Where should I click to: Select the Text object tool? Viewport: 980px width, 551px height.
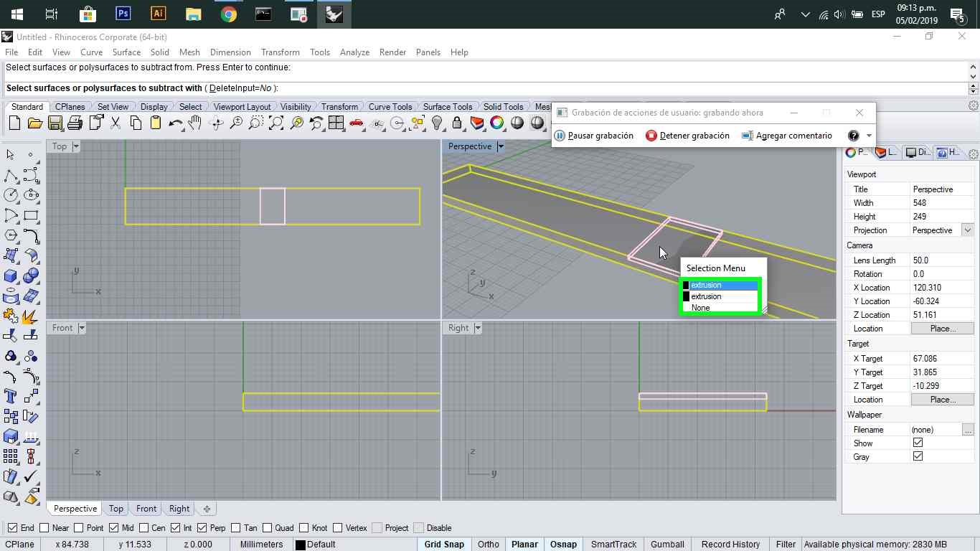pos(11,396)
